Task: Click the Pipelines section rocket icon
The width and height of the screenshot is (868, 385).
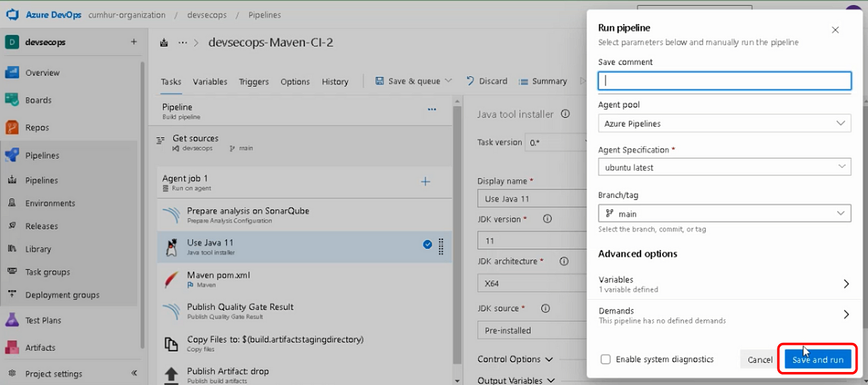Action: 12,155
